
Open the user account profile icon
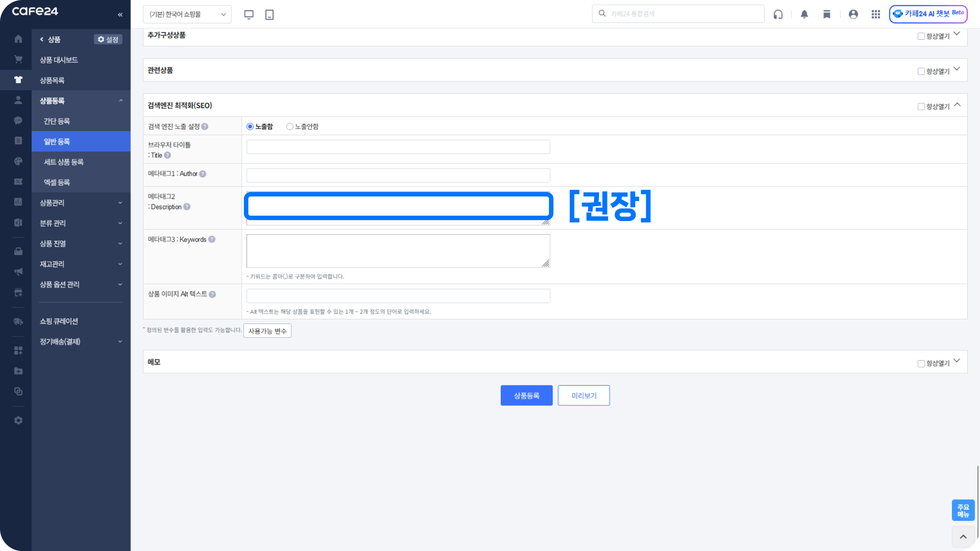click(x=853, y=14)
